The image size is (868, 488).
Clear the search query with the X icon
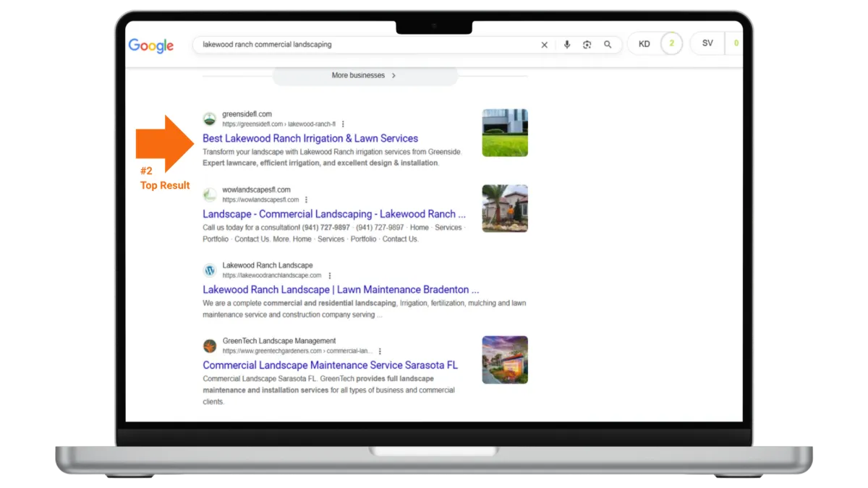point(545,45)
